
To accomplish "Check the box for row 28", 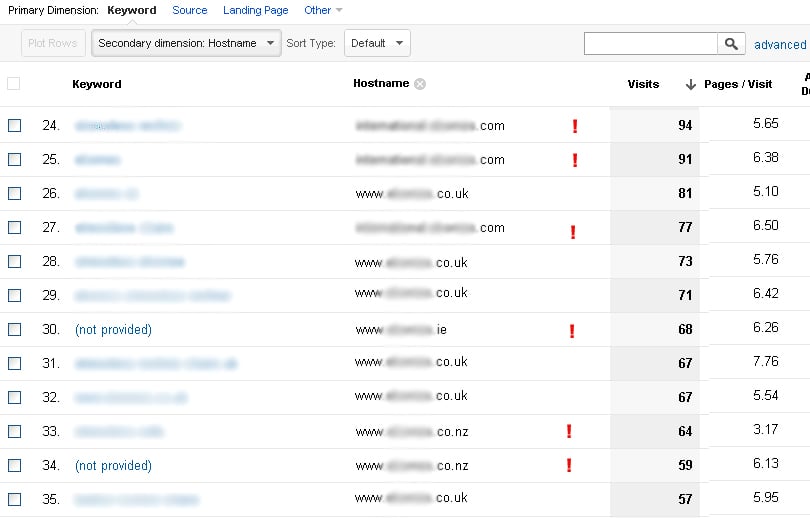I will point(14,262).
